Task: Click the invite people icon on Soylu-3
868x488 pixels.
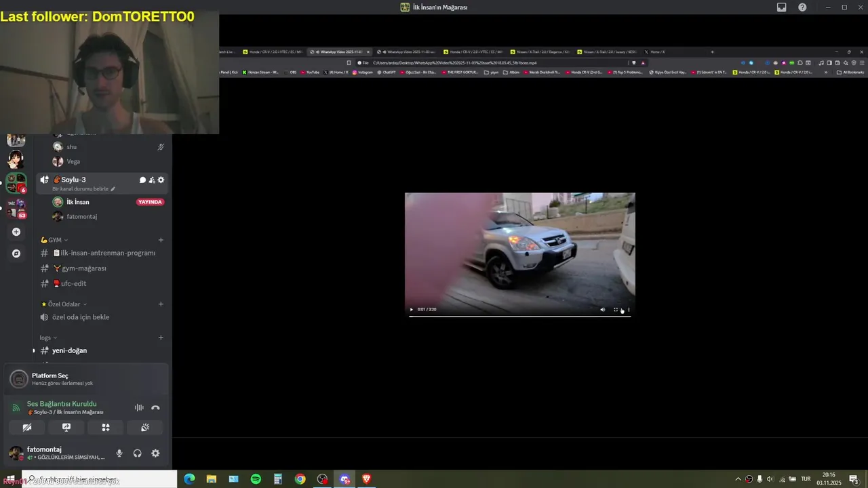Action: (x=152, y=180)
